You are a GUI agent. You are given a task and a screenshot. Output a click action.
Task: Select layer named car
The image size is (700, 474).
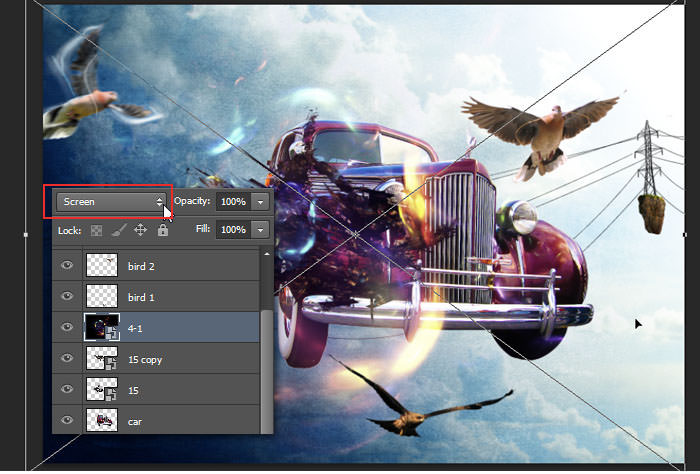pos(135,421)
